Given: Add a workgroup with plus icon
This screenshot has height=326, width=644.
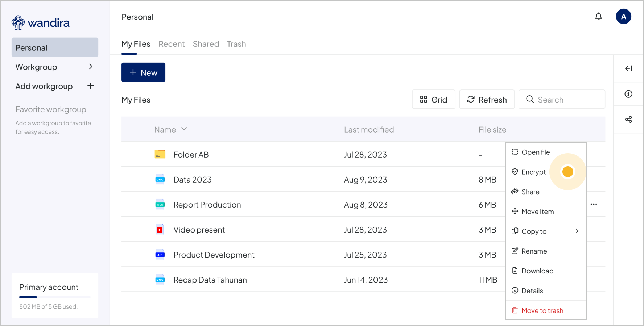Looking at the screenshot, I should coord(91,86).
